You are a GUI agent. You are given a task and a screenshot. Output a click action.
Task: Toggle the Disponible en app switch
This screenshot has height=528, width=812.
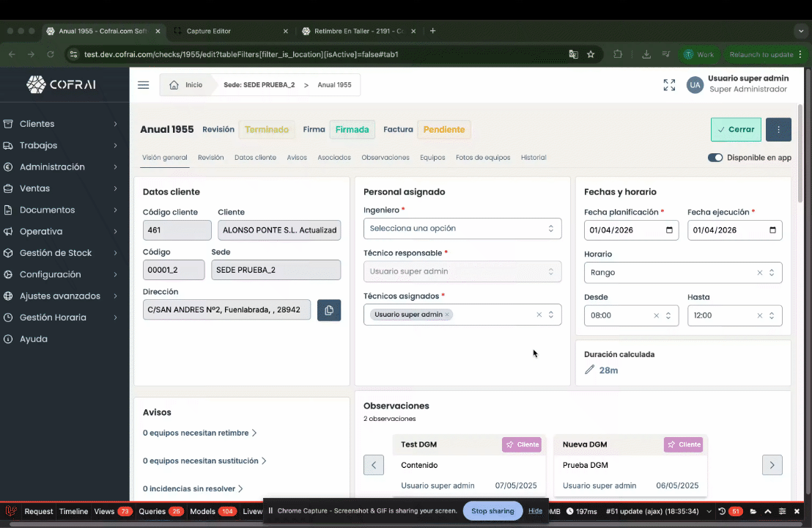pyautogui.click(x=715, y=158)
